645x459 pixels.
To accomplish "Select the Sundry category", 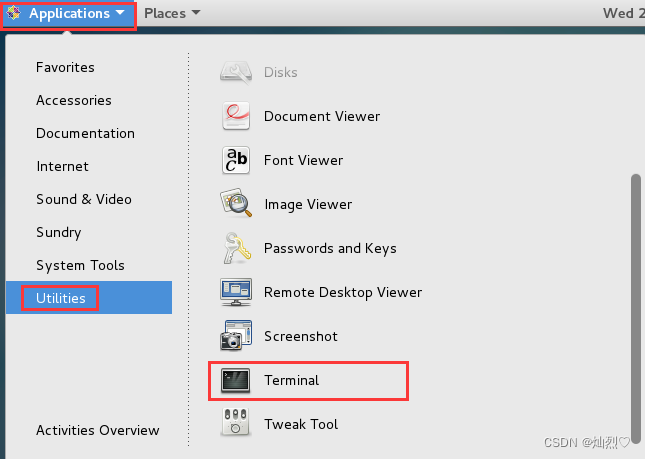I will (59, 232).
